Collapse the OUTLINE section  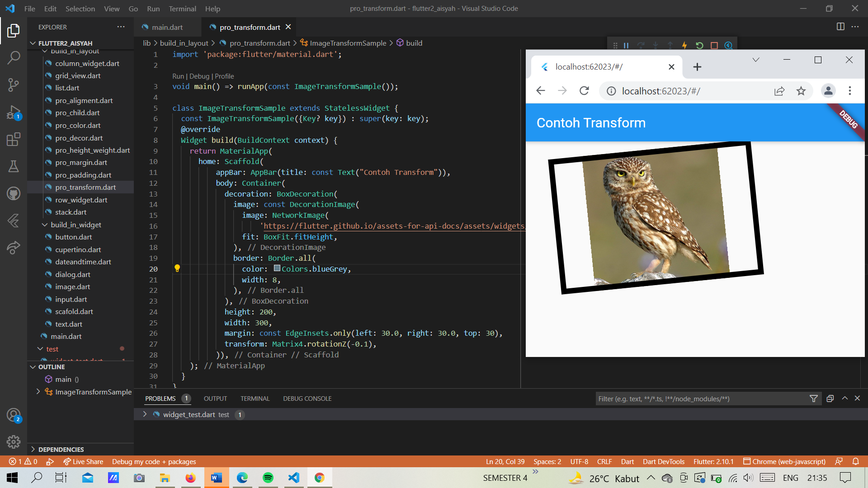(x=33, y=366)
